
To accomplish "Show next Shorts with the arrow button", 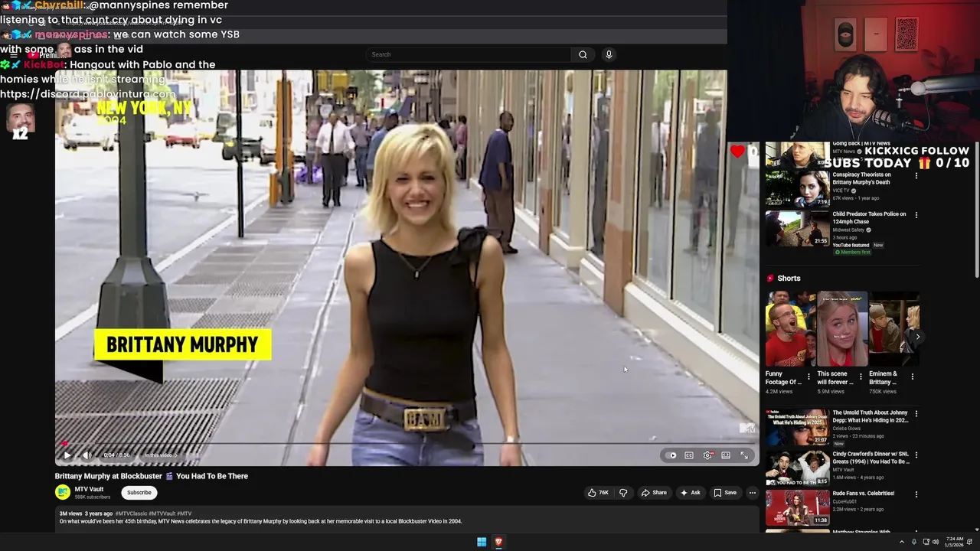I will pos(917,337).
